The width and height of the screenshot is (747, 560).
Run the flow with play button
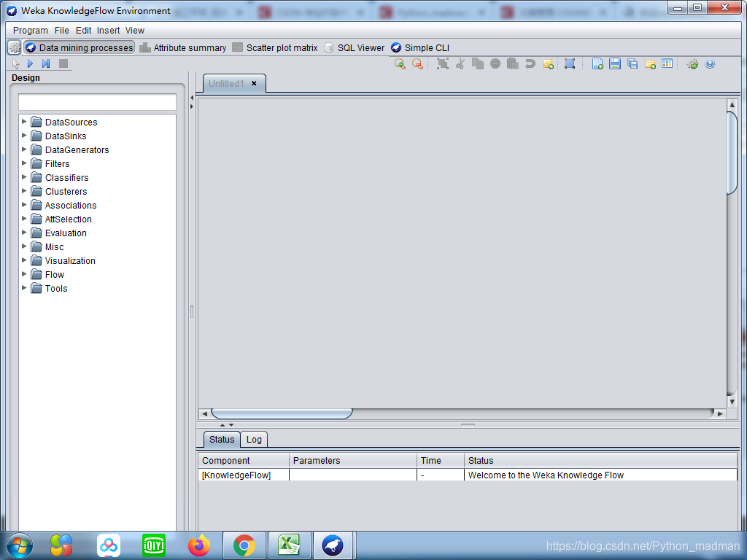click(30, 63)
